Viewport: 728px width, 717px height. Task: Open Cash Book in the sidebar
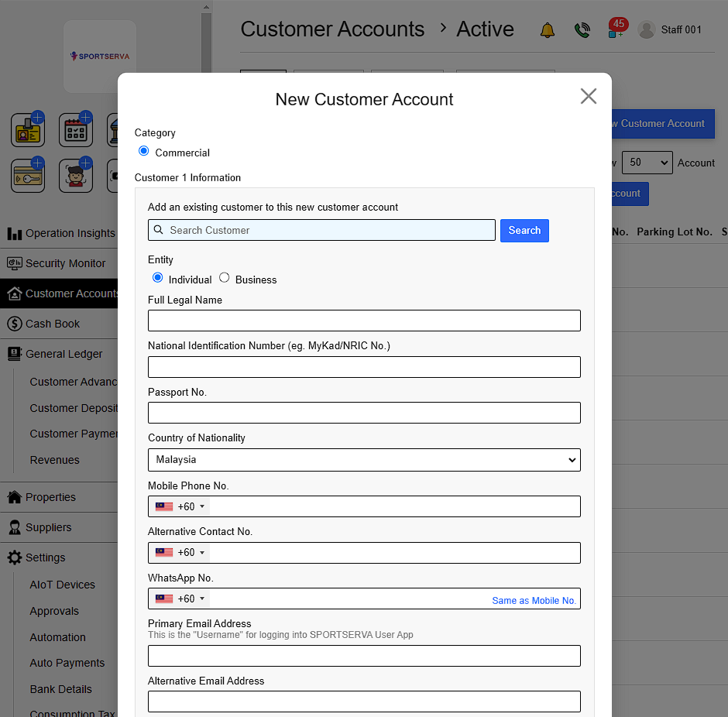coord(53,324)
